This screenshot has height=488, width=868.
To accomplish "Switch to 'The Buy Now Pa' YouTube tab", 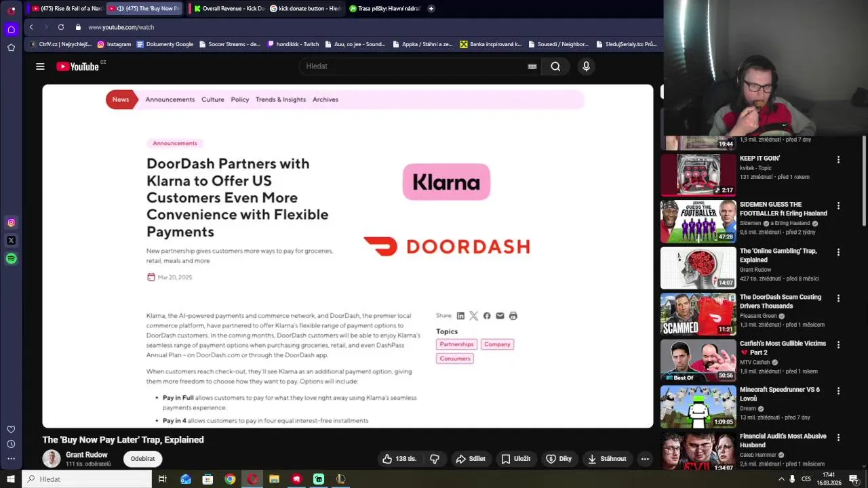I will [x=145, y=8].
